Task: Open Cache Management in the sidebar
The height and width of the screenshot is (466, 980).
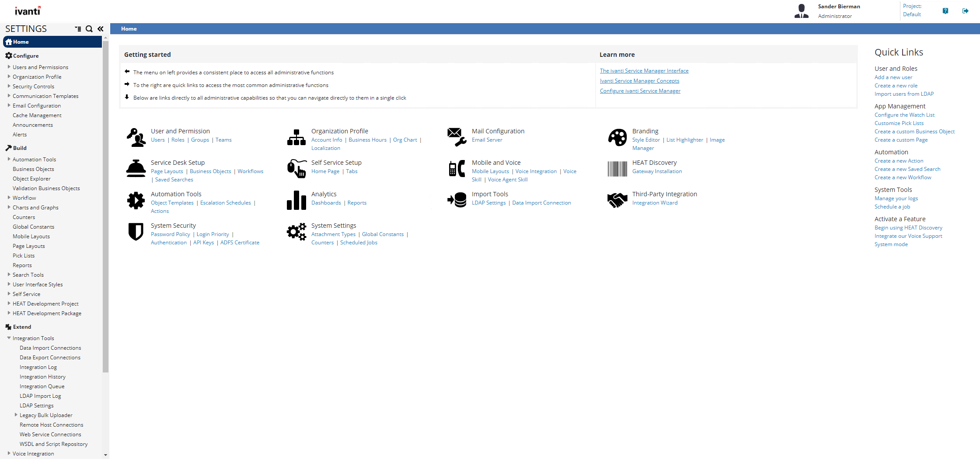Action: pos(37,115)
